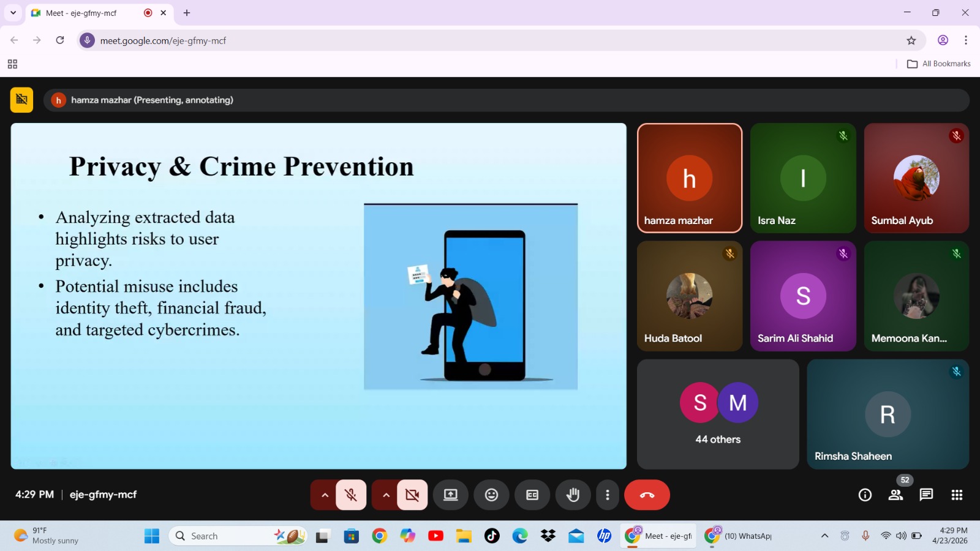Toggle closed captions on
The image size is (980, 551).
pyautogui.click(x=532, y=495)
